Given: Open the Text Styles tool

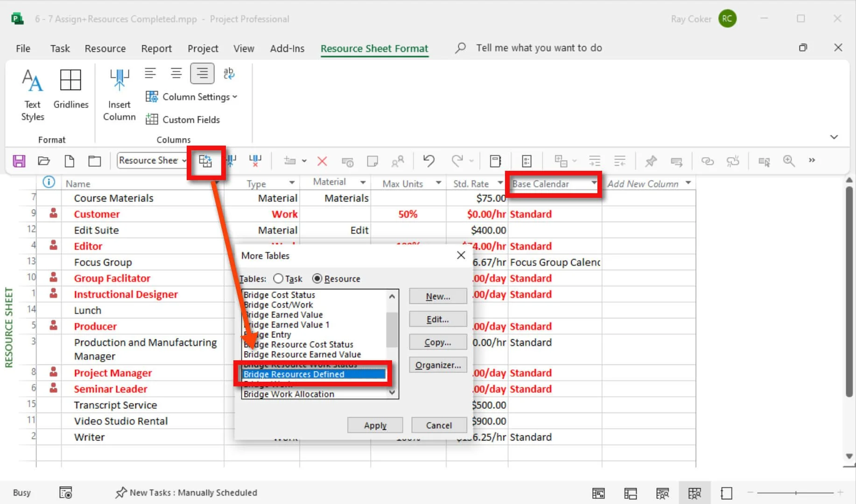Looking at the screenshot, I should tap(32, 95).
